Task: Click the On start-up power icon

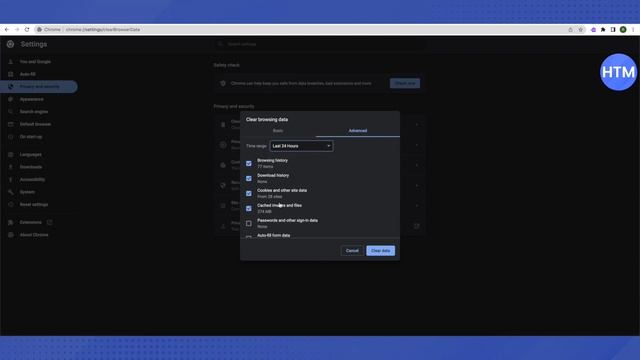Action: [11, 137]
